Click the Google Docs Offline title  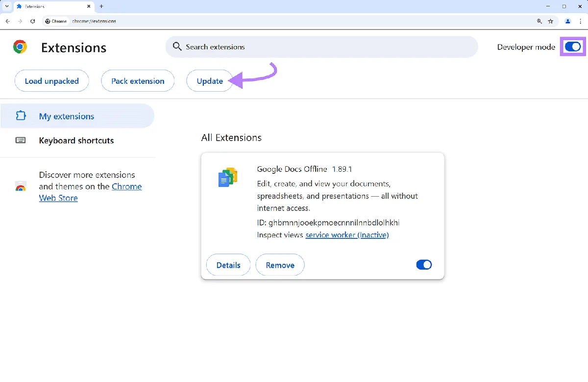292,169
